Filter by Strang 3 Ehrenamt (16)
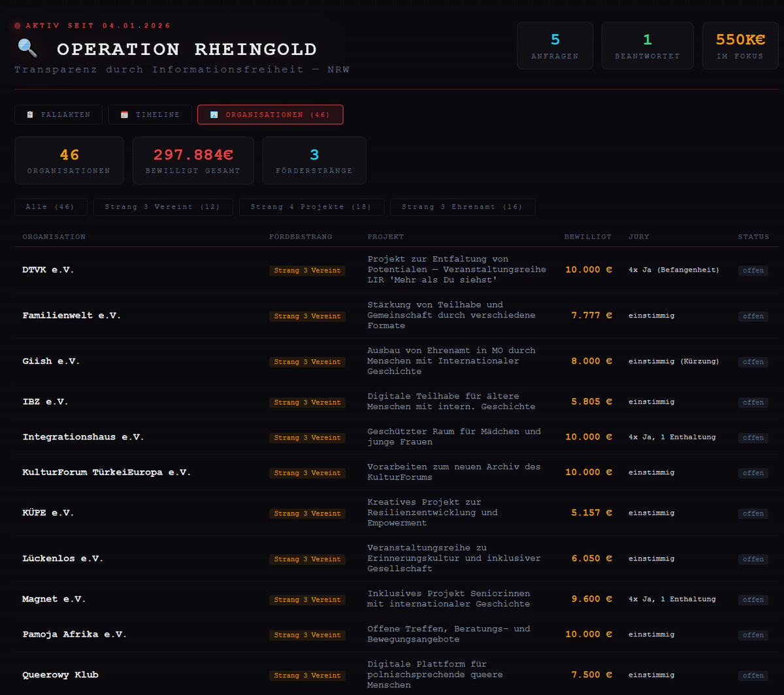 pyautogui.click(x=463, y=207)
